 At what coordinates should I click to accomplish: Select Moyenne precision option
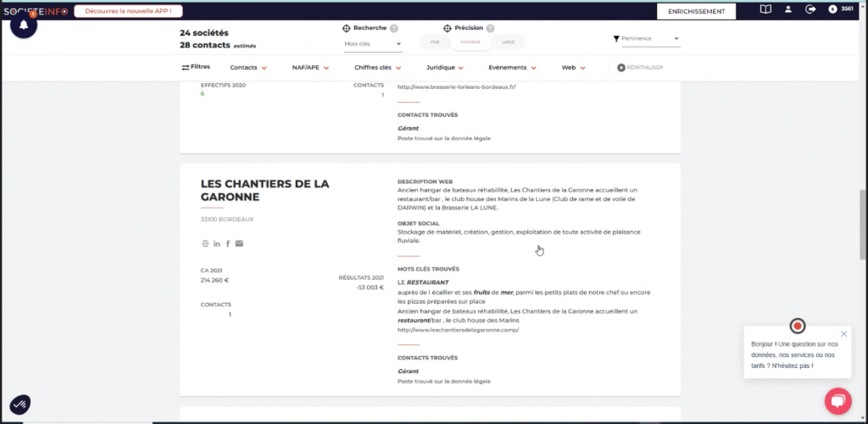tap(471, 42)
